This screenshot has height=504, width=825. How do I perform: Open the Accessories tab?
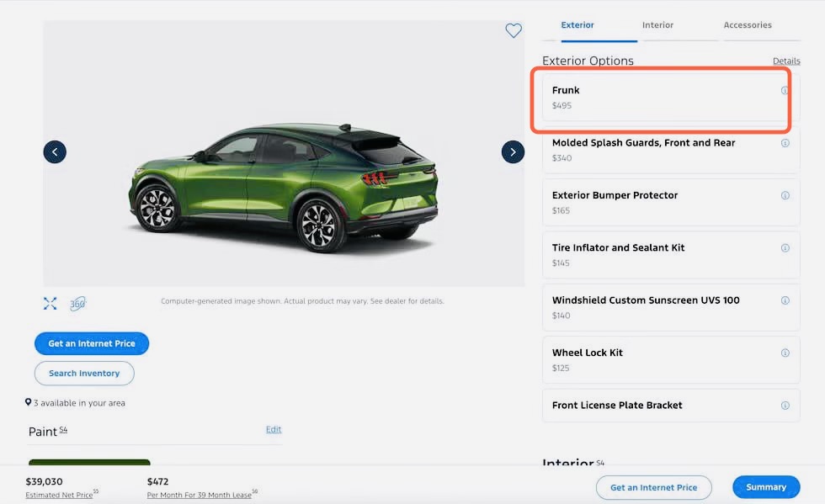coord(748,25)
